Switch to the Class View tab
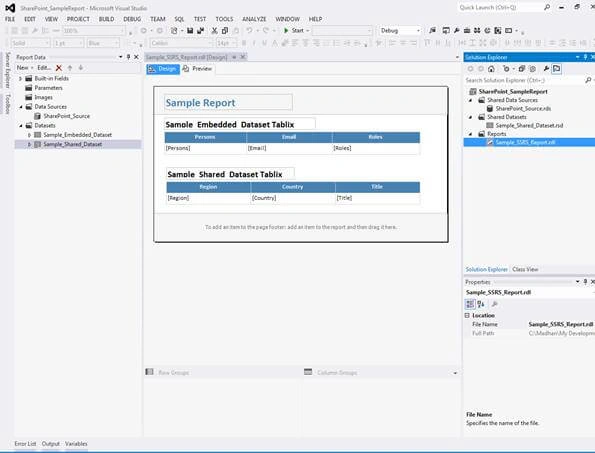 [x=525, y=269]
